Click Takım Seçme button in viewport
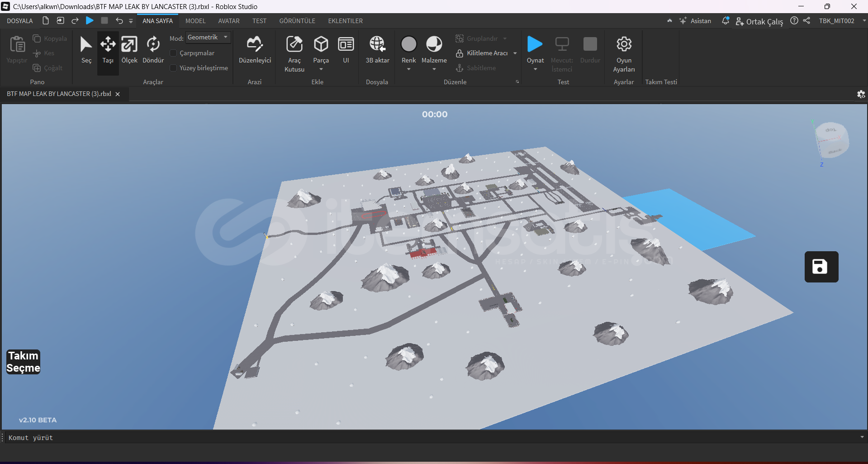This screenshot has width=868, height=464. click(x=23, y=362)
